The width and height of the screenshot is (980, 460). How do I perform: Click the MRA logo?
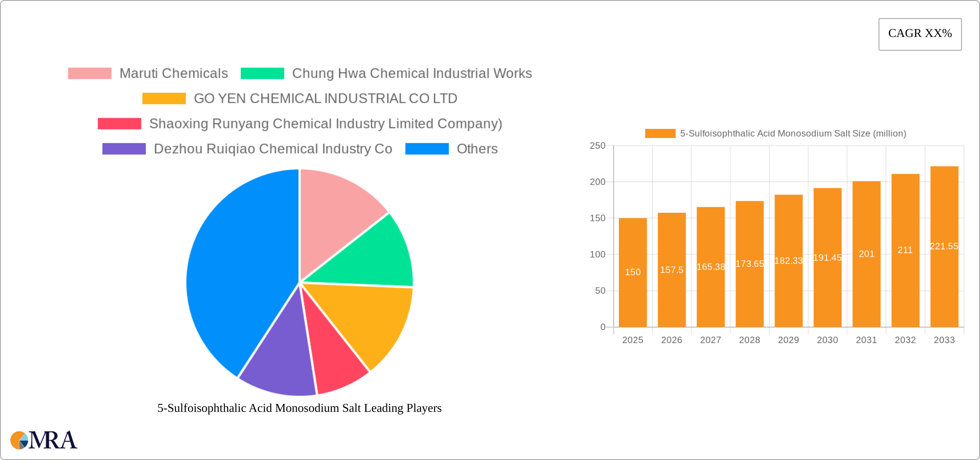click(44, 440)
